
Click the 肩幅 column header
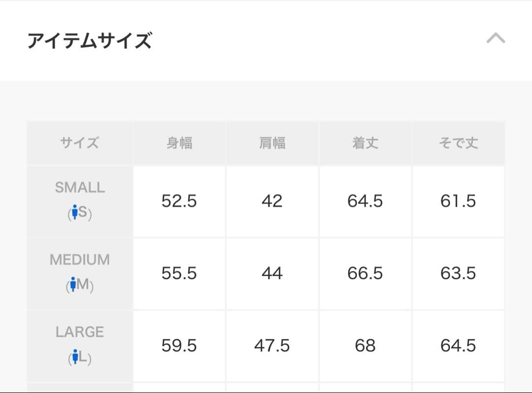tap(272, 143)
